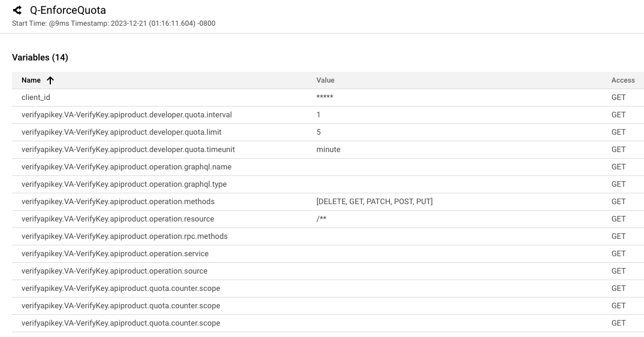Sort by the Name column header
644x337 pixels.
31,80
